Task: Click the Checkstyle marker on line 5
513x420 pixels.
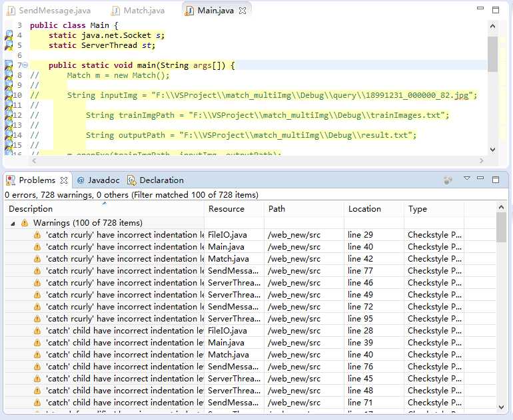Action: 9,45
